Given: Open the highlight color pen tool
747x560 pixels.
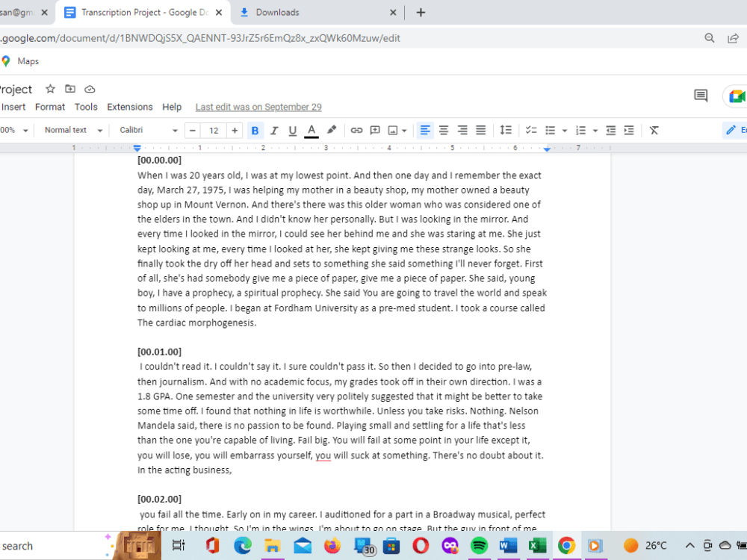Looking at the screenshot, I should point(331,130).
